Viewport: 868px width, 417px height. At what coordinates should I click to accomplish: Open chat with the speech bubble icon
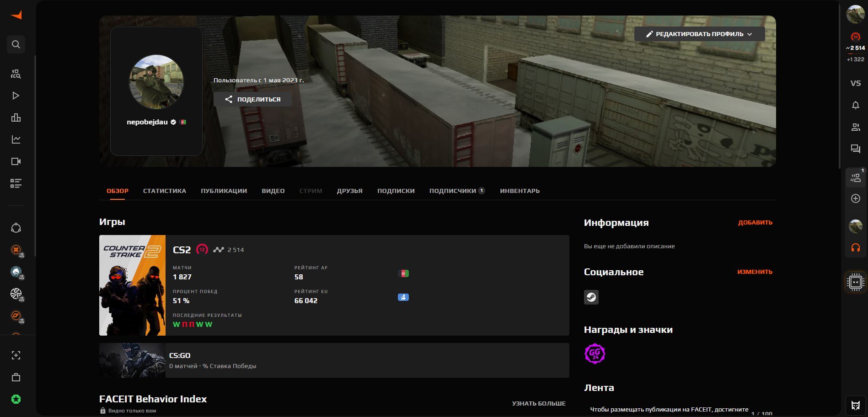856,149
